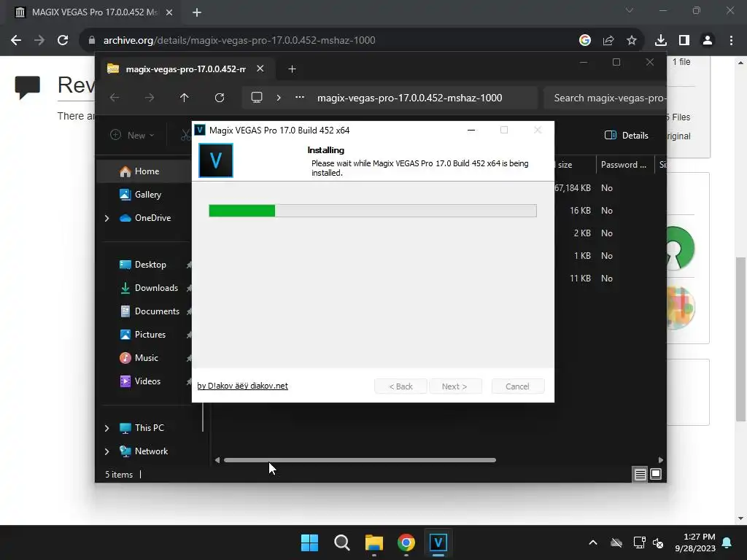Image resolution: width=747 pixels, height=560 pixels.
Task: Click Chrome's forward navigation arrow
Action: click(x=39, y=41)
